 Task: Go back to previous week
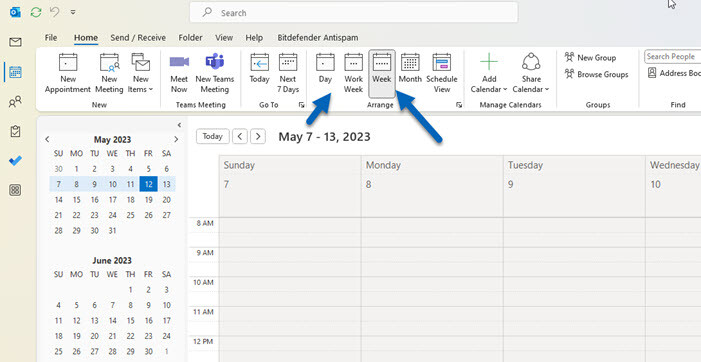(x=240, y=136)
